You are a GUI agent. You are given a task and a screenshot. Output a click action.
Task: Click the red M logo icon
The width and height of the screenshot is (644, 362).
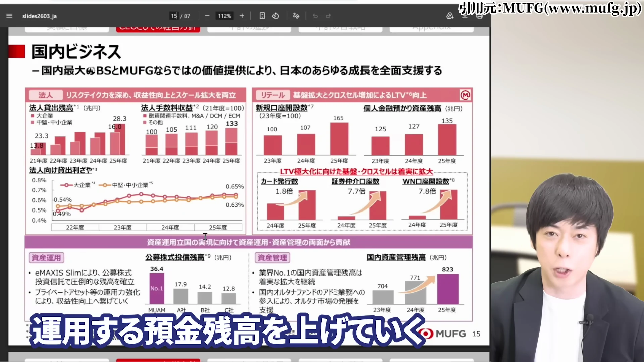coord(465,95)
